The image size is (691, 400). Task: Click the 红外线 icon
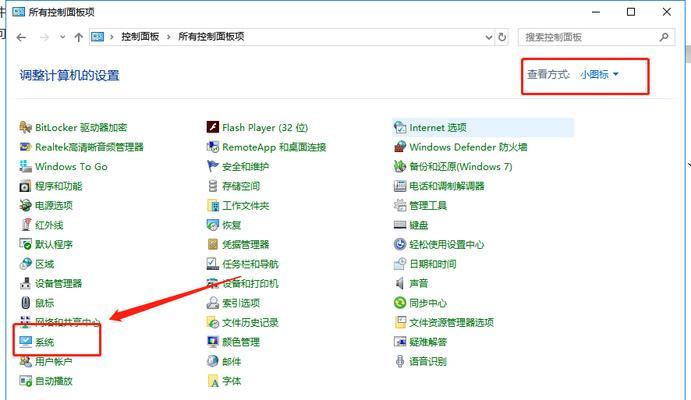(x=26, y=225)
